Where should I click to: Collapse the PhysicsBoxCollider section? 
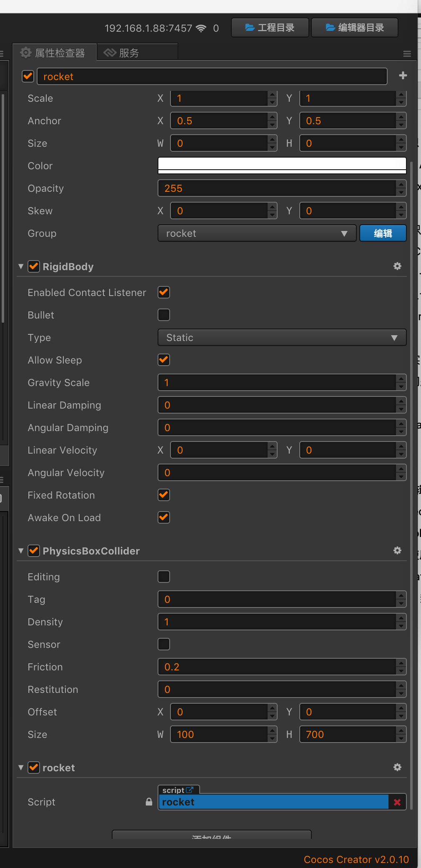[x=21, y=551]
